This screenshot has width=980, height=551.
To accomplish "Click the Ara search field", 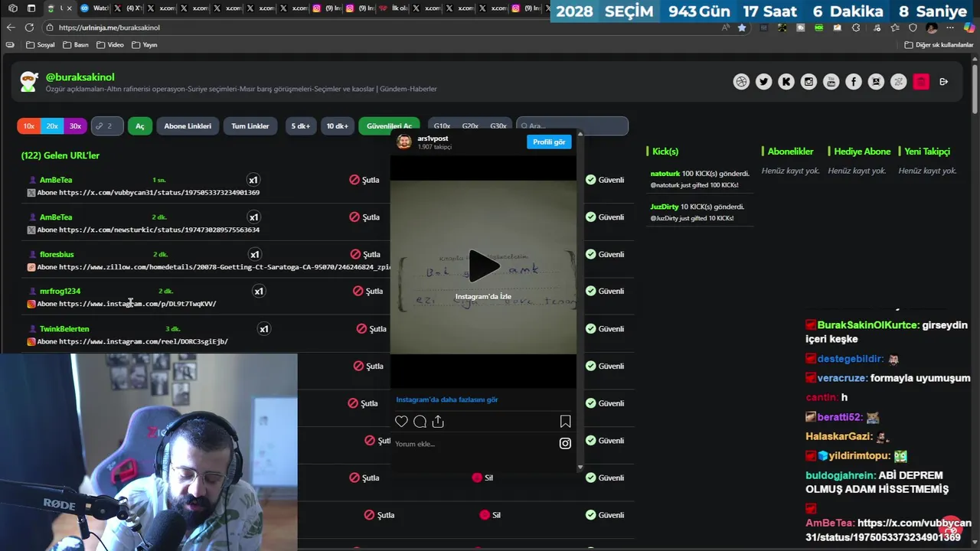I will [x=573, y=126].
